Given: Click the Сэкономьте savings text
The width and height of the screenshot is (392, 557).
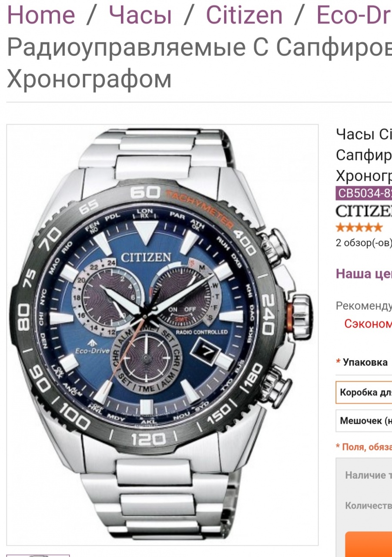Looking at the screenshot, I should click(x=368, y=323).
